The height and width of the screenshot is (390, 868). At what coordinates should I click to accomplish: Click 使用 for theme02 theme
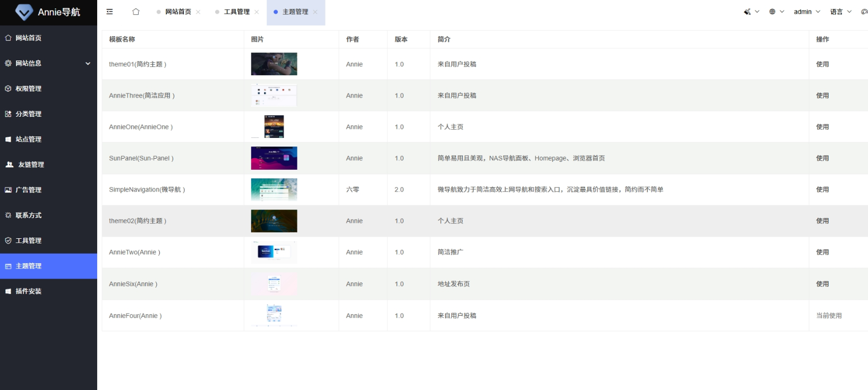pyautogui.click(x=822, y=221)
